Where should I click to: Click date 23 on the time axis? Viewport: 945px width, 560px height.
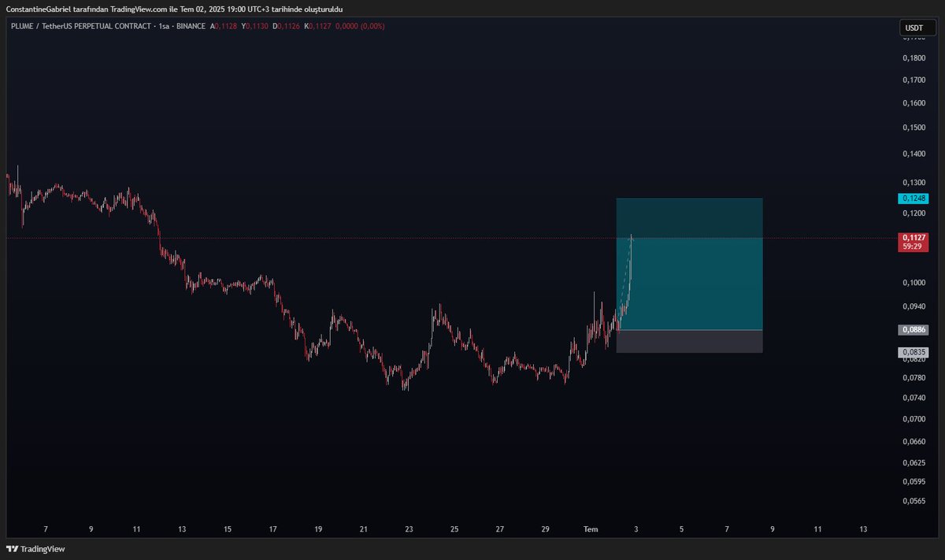point(409,529)
